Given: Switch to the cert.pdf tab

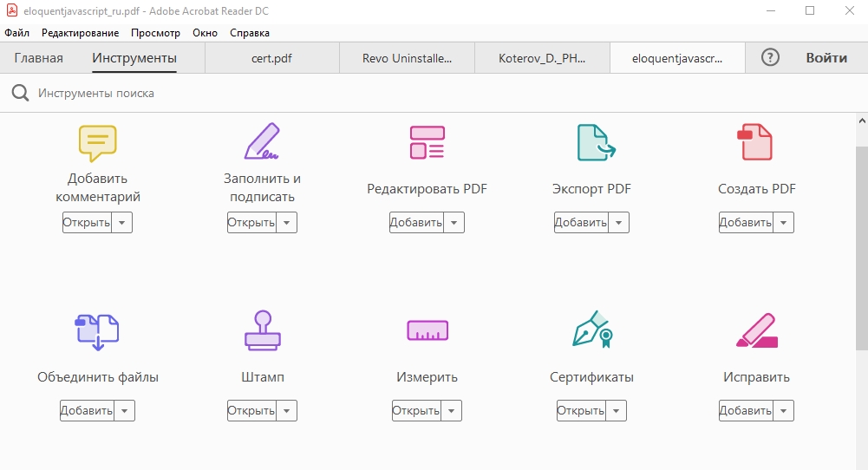Looking at the screenshot, I should [x=271, y=58].
